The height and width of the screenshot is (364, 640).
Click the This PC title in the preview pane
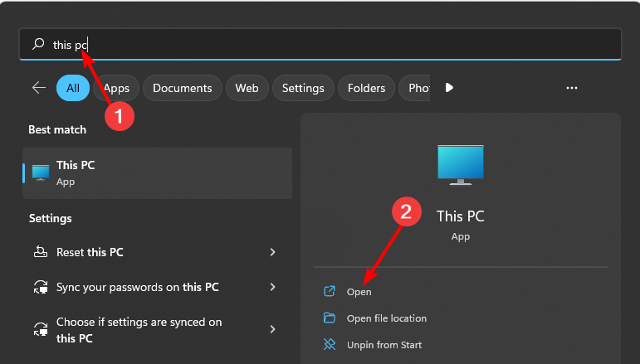tap(461, 216)
